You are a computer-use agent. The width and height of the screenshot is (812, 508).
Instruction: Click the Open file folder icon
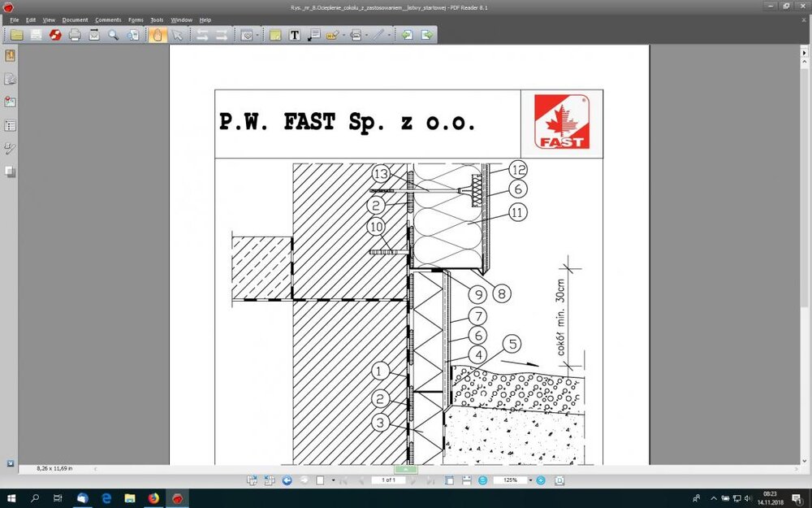pyautogui.click(x=16, y=35)
